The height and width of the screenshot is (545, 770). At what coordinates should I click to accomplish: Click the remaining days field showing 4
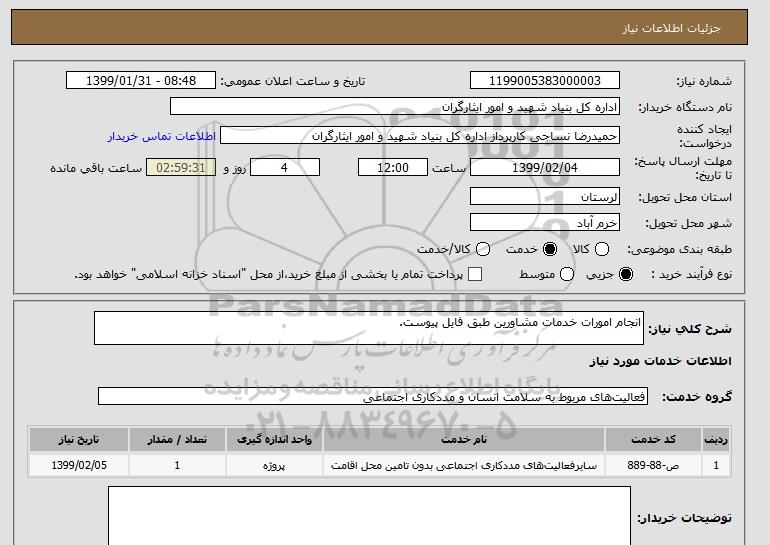point(285,167)
